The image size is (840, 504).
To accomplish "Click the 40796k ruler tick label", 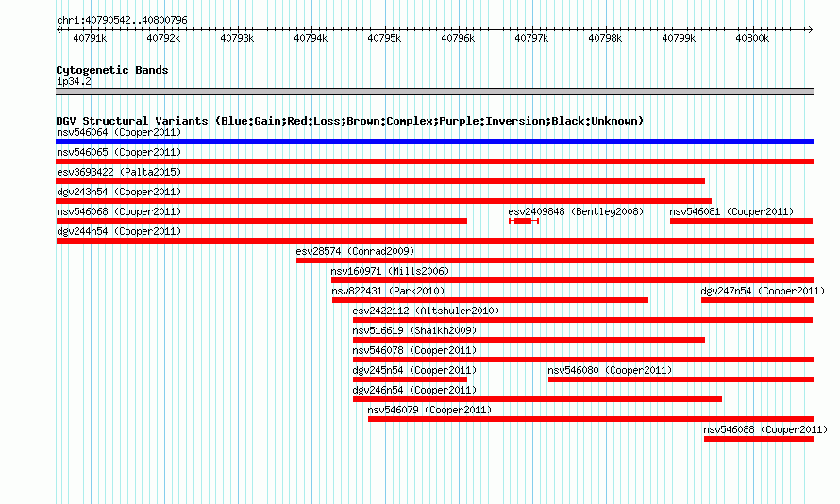I will [458, 38].
